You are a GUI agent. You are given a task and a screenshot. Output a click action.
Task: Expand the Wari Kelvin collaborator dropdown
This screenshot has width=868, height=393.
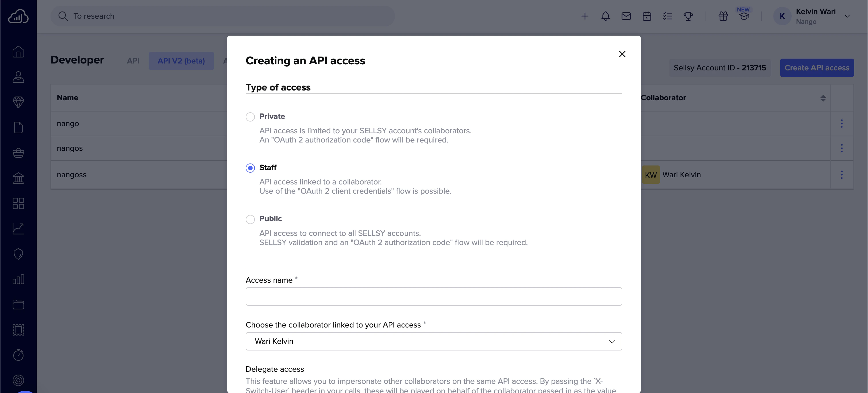coord(433,341)
